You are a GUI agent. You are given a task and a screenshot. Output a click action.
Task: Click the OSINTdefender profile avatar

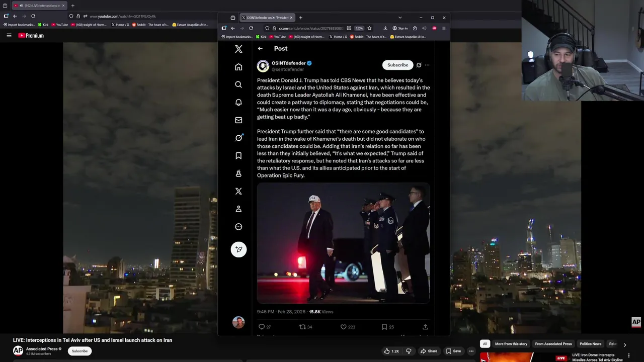(263, 66)
